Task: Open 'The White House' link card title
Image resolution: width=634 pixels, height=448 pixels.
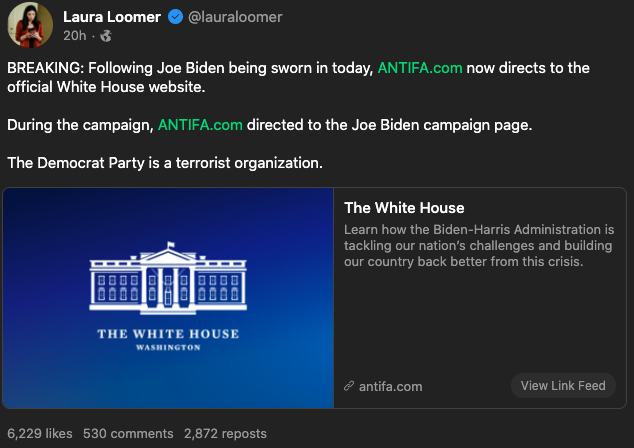Action: pos(404,208)
